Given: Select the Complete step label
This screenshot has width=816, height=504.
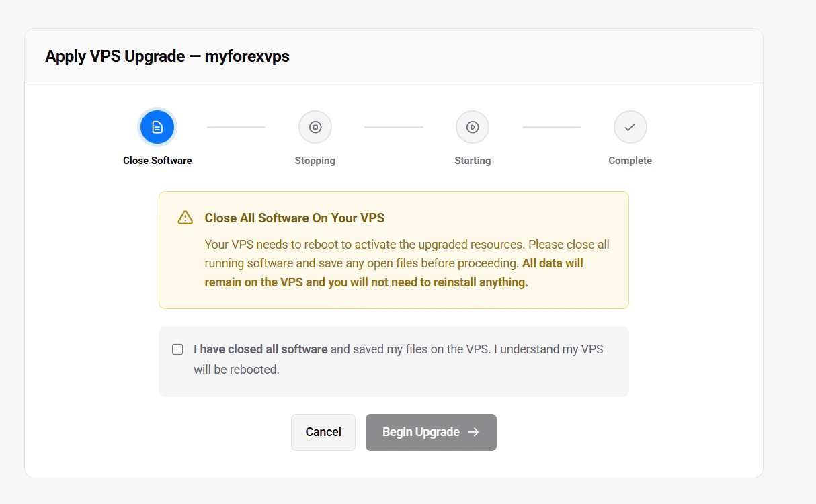Looking at the screenshot, I should pos(630,160).
